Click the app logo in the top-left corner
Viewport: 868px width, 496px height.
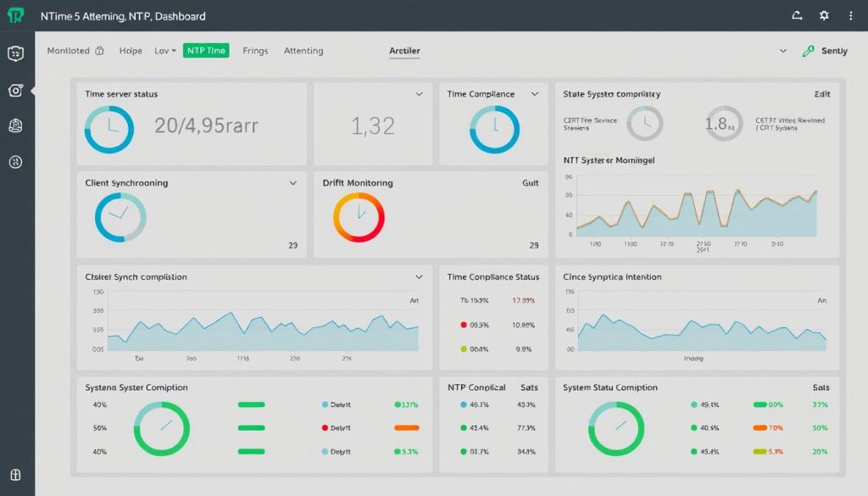[x=14, y=15]
